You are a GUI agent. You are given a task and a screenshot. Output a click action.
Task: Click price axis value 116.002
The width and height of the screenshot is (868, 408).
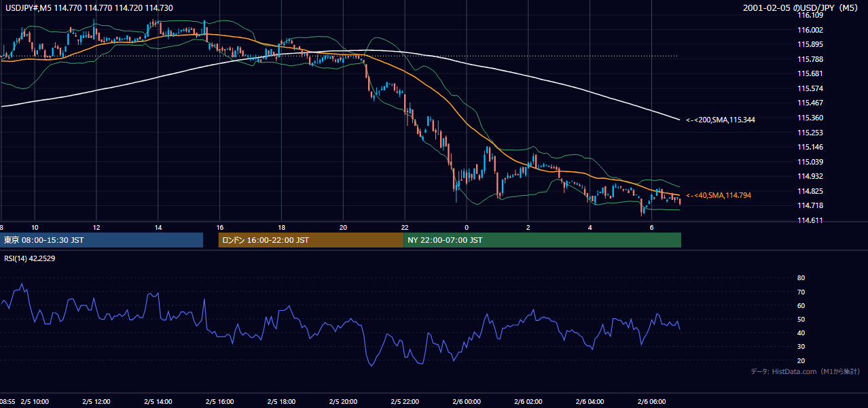(x=812, y=30)
